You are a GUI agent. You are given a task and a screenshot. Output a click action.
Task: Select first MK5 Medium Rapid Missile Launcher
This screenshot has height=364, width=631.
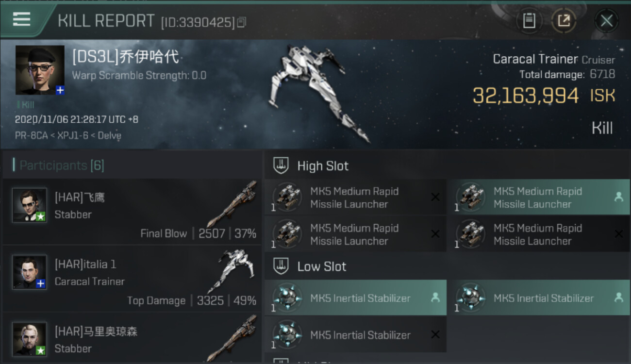point(355,198)
